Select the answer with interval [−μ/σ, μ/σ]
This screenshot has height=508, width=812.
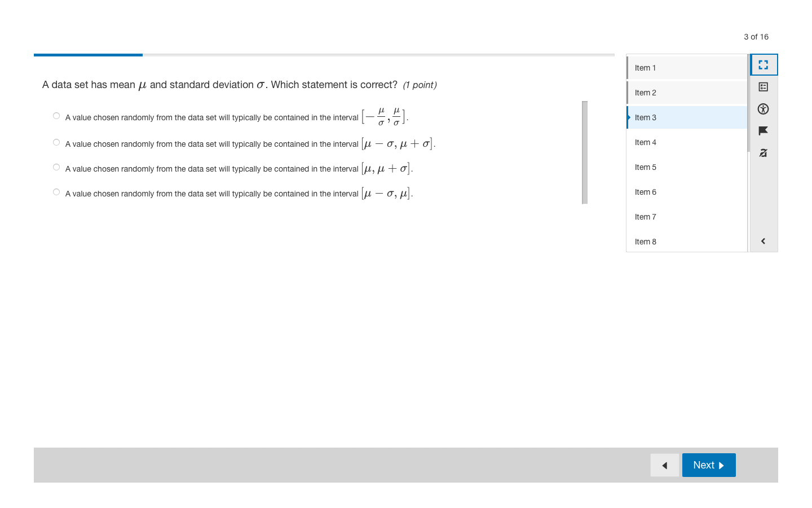pyautogui.click(x=56, y=116)
